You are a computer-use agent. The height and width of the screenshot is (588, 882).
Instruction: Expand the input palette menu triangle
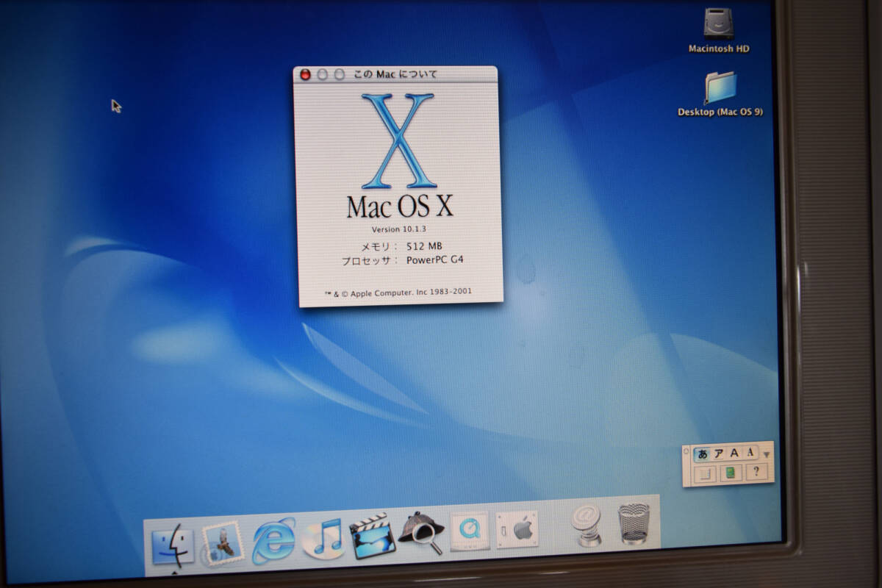(766, 454)
